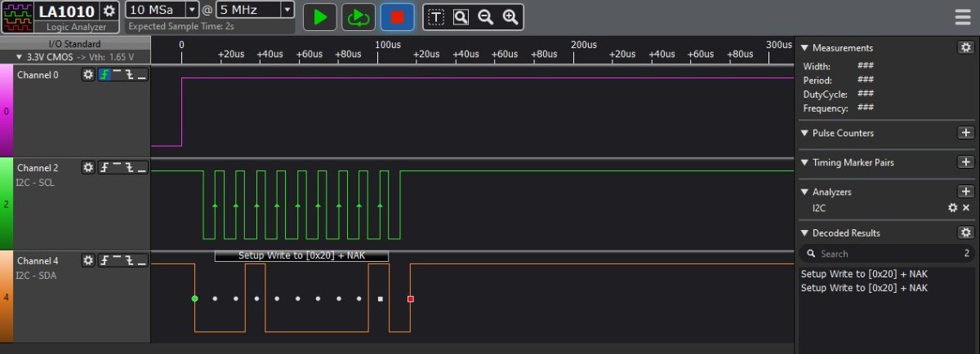Start looped repeat capture
Viewport: 980px width, 354px height.
pos(358,16)
